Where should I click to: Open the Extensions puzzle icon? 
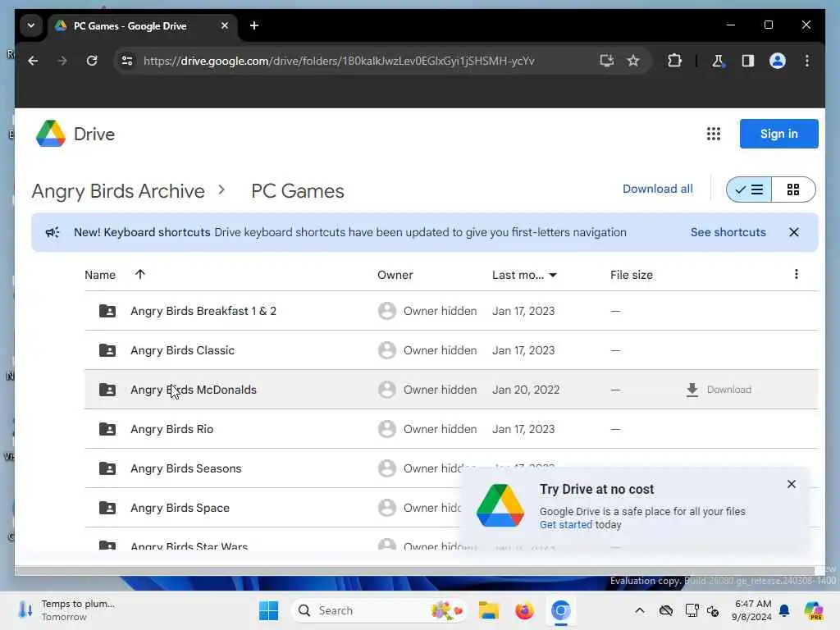[674, 61]
